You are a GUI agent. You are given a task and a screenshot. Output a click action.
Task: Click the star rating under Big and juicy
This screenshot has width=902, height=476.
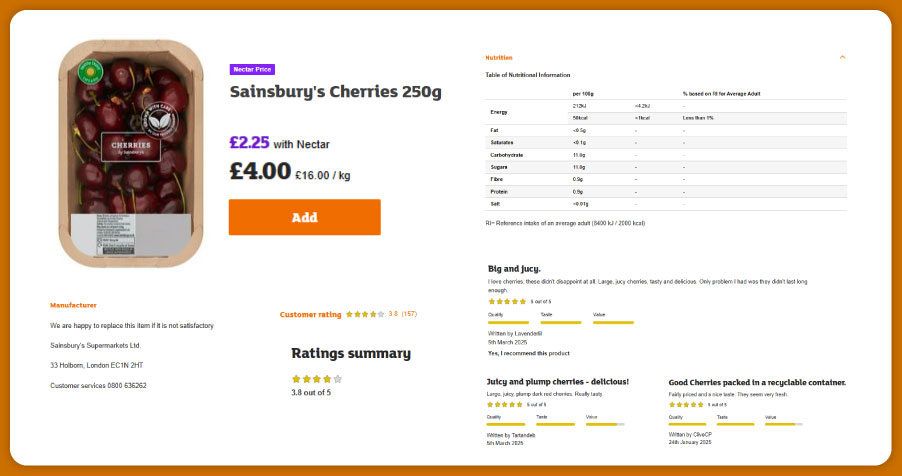tap(506, 301)
